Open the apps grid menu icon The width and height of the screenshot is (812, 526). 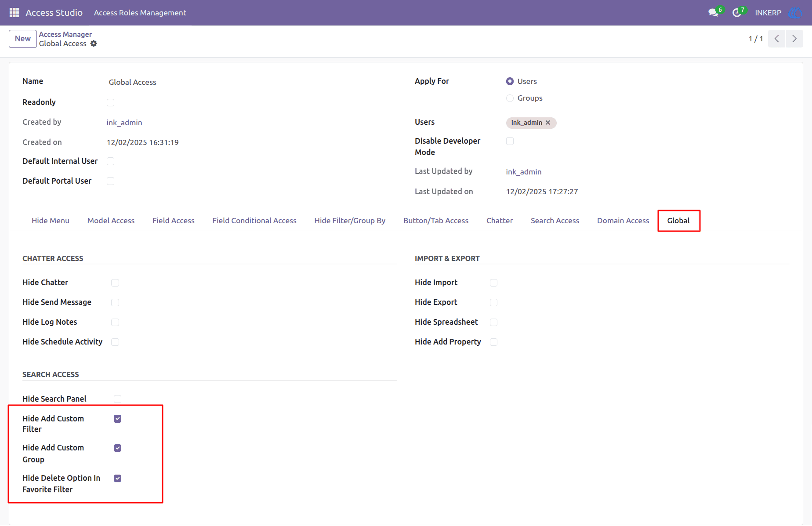pyautogui.click(x=14, y=13)
